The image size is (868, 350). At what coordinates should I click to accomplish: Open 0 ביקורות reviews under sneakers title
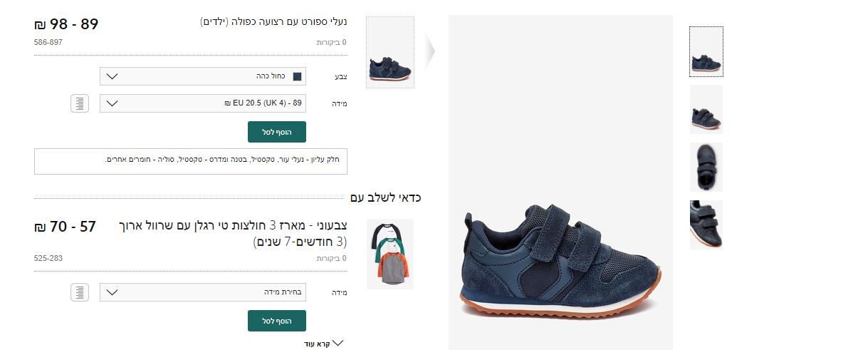coord(332,43)
